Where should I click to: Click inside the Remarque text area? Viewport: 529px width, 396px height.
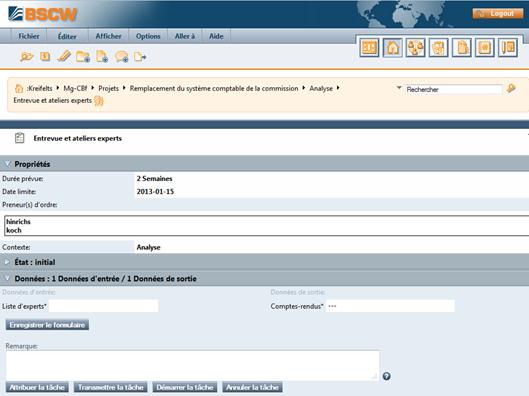click(192, 365)
